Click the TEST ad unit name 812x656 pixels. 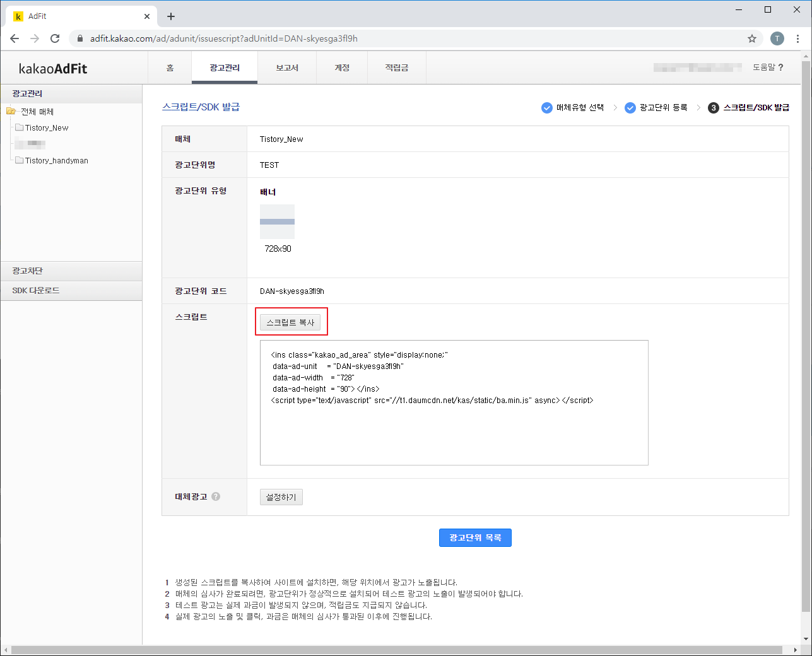pos(269,165)
